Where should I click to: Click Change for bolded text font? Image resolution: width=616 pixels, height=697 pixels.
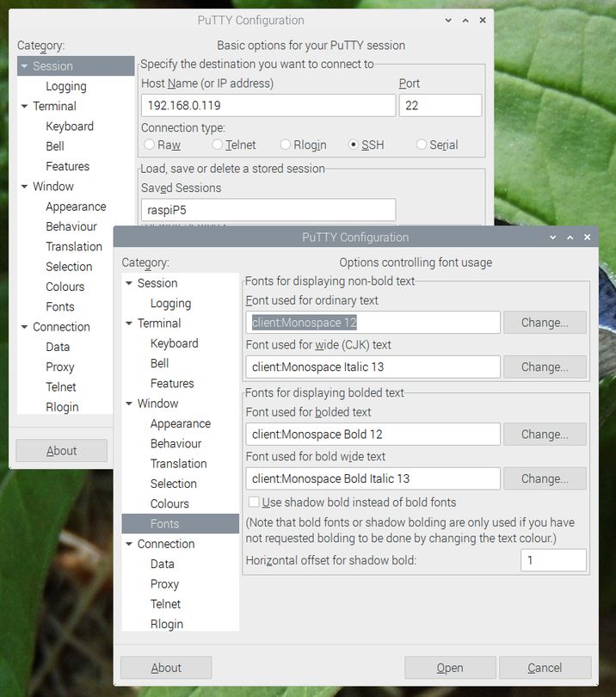545,434
